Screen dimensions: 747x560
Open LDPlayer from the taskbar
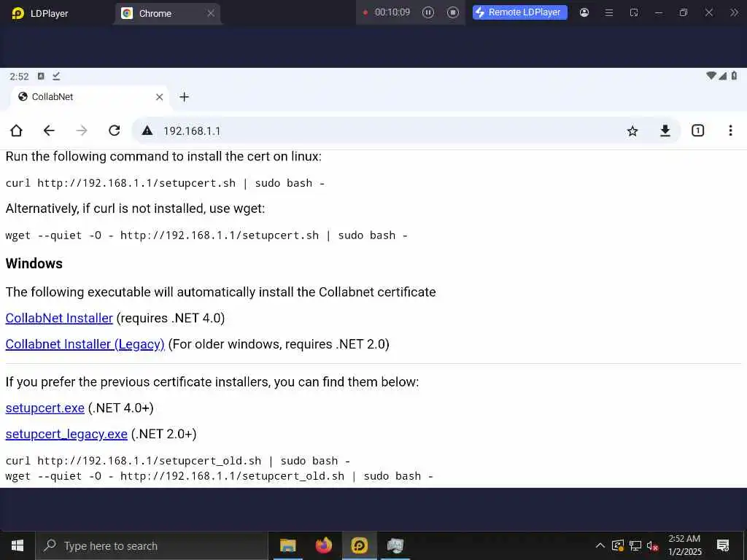pyautogui.click(x=359, y=545)
